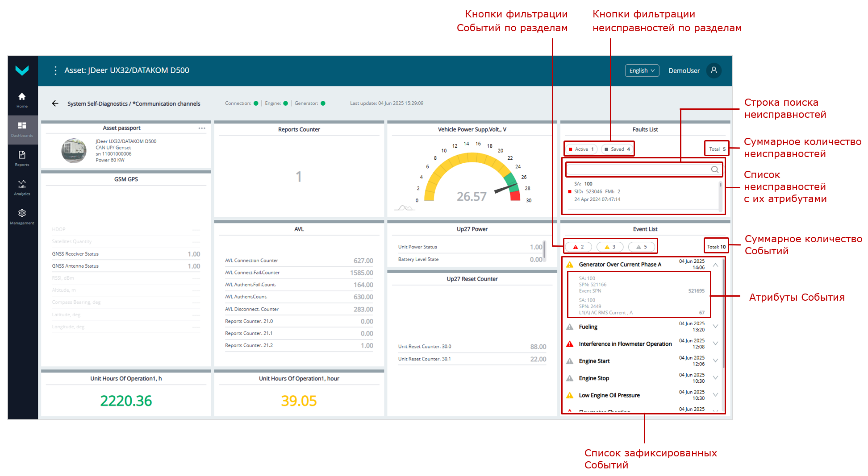Open the DemoUser account menu

click(x=684, y=70)
